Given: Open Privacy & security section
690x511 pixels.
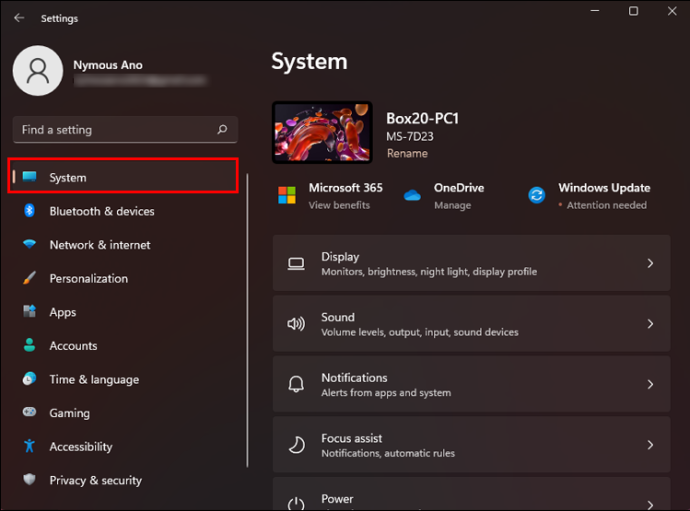Looking at the screenshot, I should coord(123,479).
